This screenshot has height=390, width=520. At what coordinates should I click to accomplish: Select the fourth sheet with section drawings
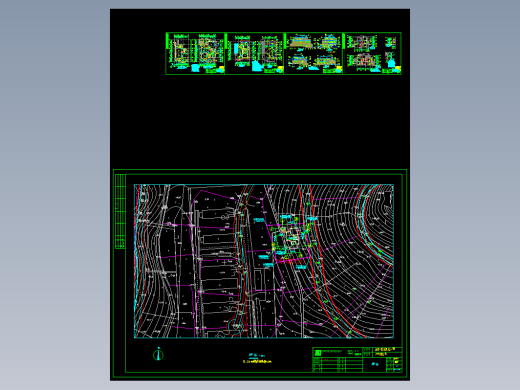372,53
